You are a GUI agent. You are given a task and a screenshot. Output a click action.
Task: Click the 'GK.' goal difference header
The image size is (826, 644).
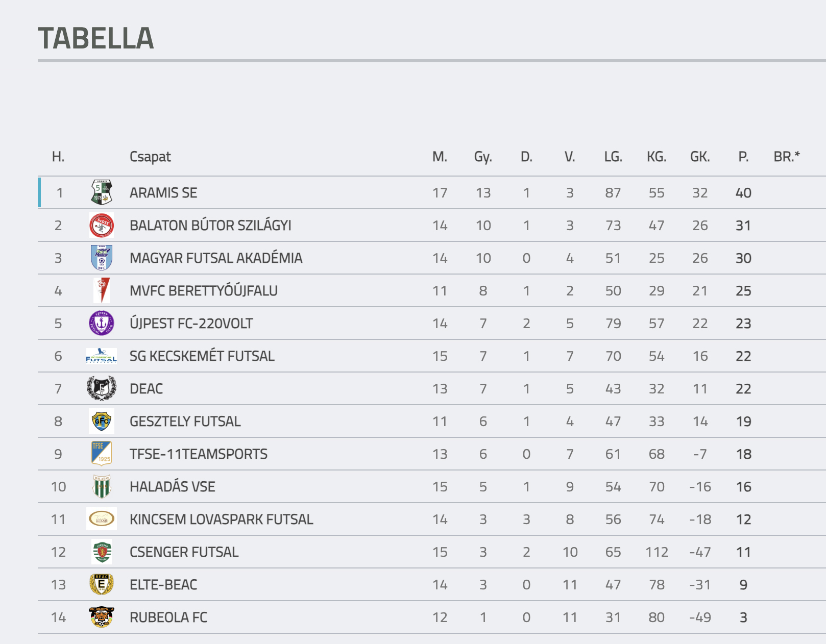[700, 157]
